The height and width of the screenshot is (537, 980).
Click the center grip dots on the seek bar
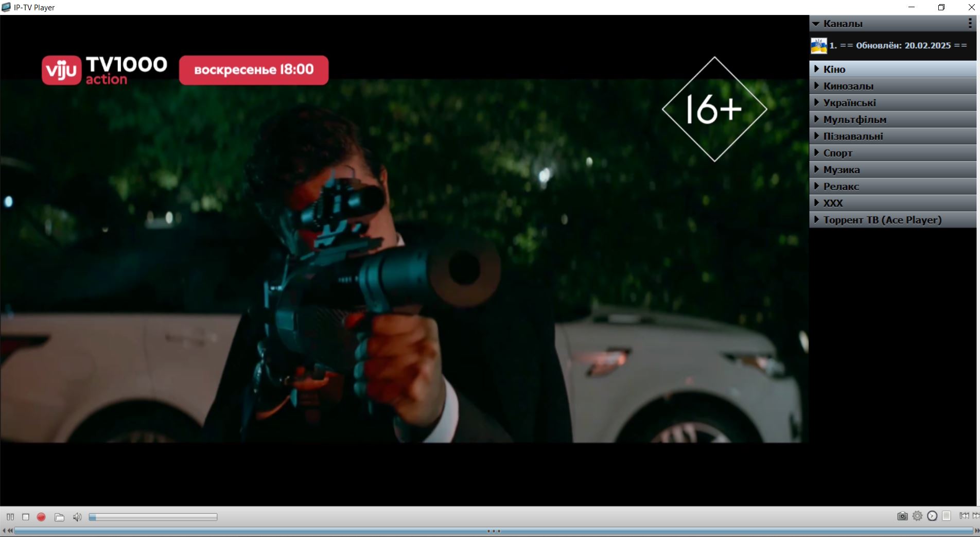click(x=493, y=531)
